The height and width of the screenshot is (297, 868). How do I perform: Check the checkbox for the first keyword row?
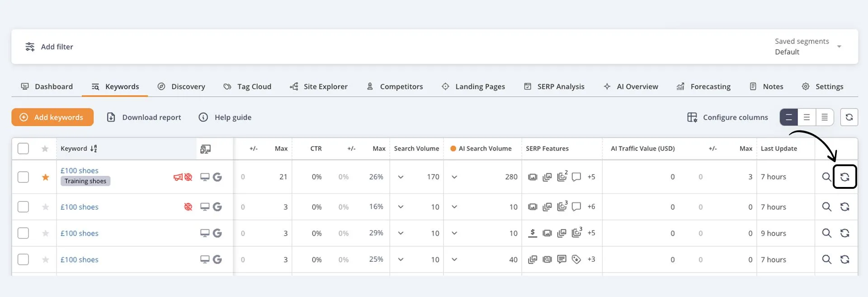[x=23, y=177]
